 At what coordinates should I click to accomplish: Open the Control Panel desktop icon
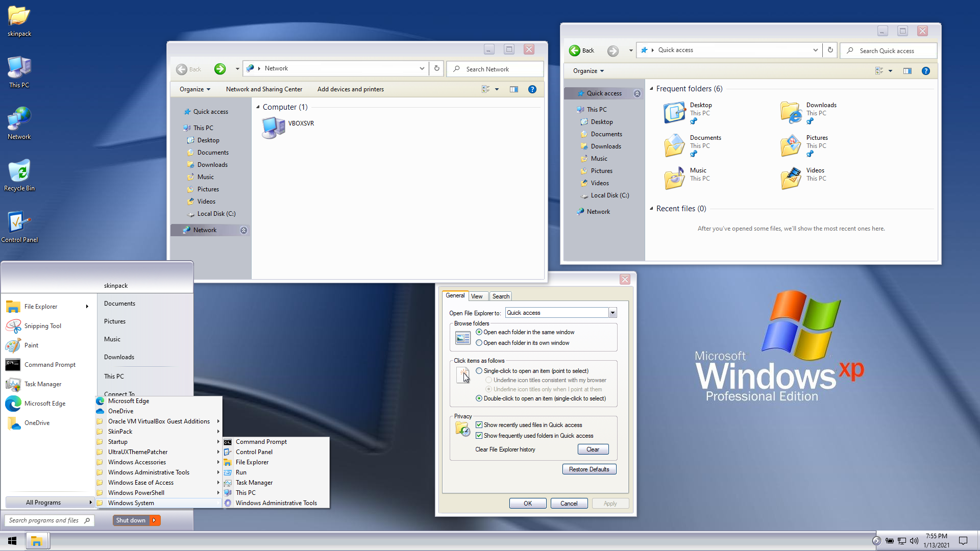click(19, 223)
